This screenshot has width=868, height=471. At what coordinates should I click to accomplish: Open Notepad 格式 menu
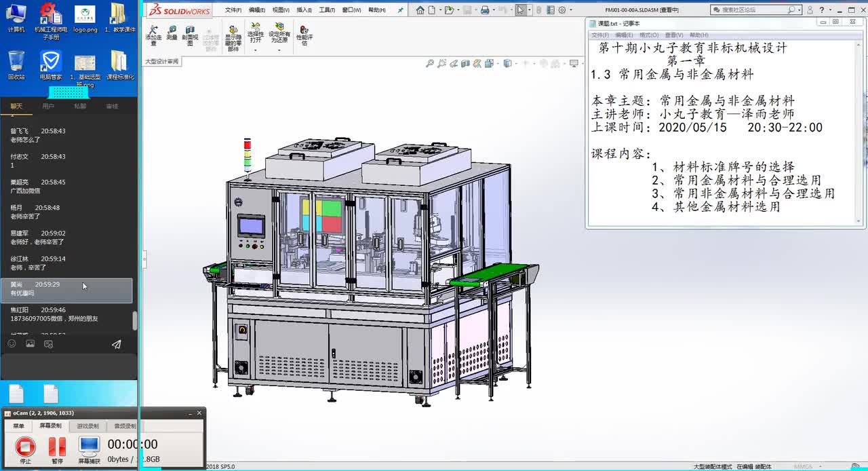coord(649,35)
